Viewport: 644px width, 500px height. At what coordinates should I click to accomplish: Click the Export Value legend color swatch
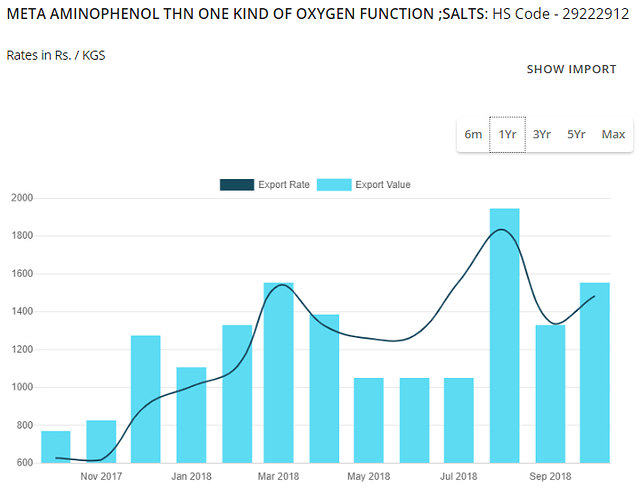tap(333, 184)
